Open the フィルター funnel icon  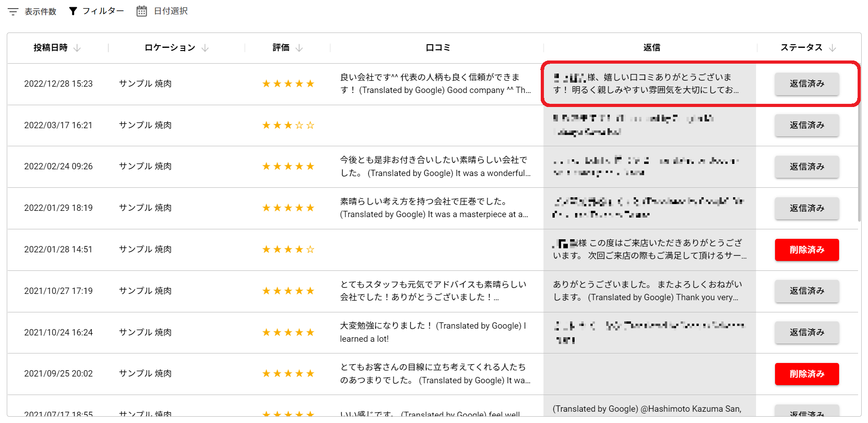click(x=73, y=11)
